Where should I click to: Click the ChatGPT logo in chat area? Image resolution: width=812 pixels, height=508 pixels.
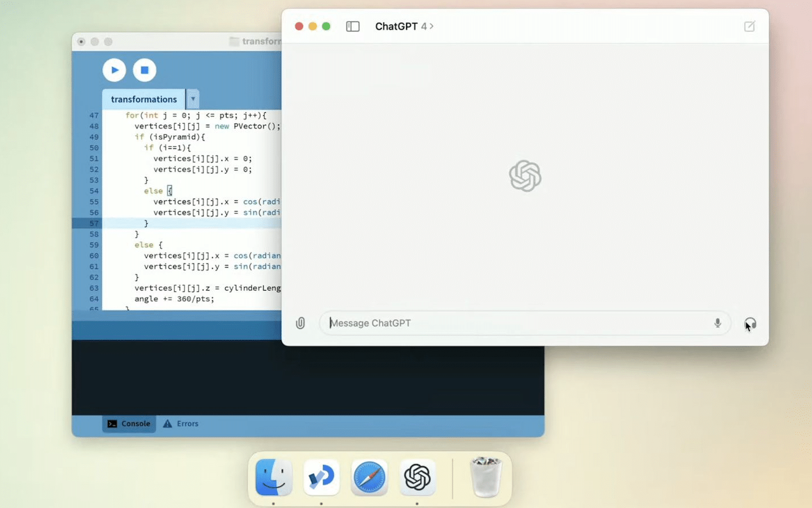[x=525, y=176]
